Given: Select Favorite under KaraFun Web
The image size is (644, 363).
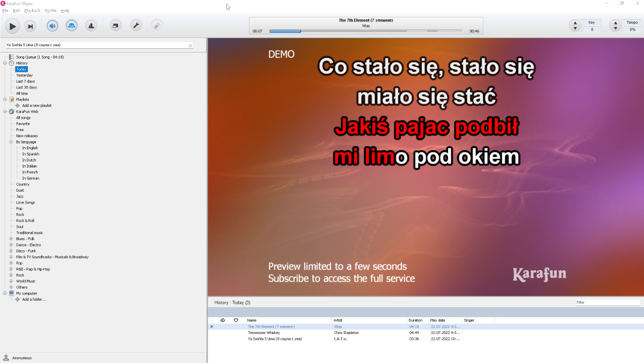Looking at the screenshot, I should tap(23, 124).
